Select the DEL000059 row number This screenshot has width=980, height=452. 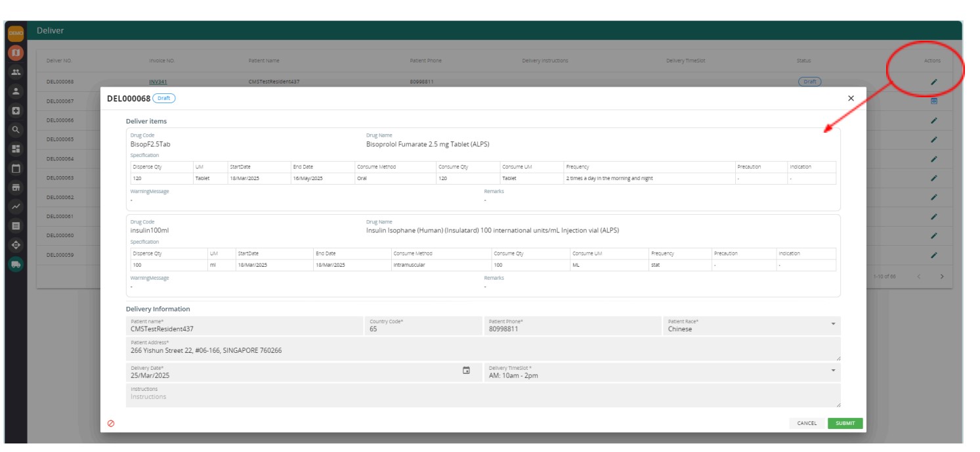click(60, 256)
